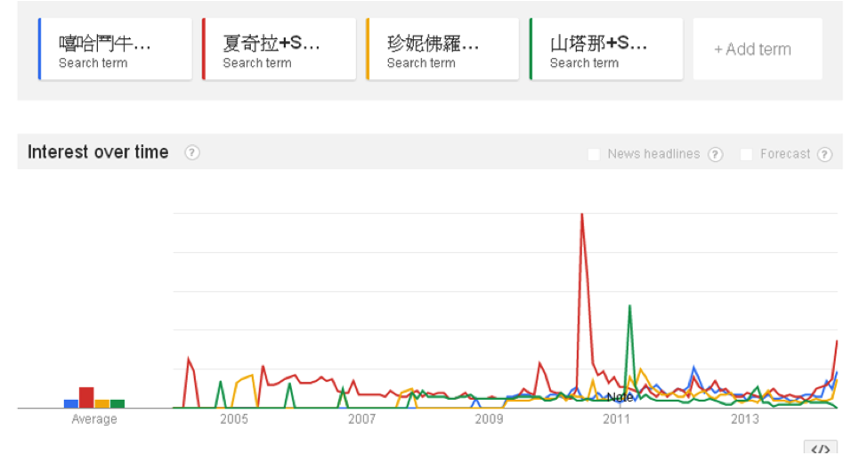
Task: Click the red average bar
Action: point(86,397)
